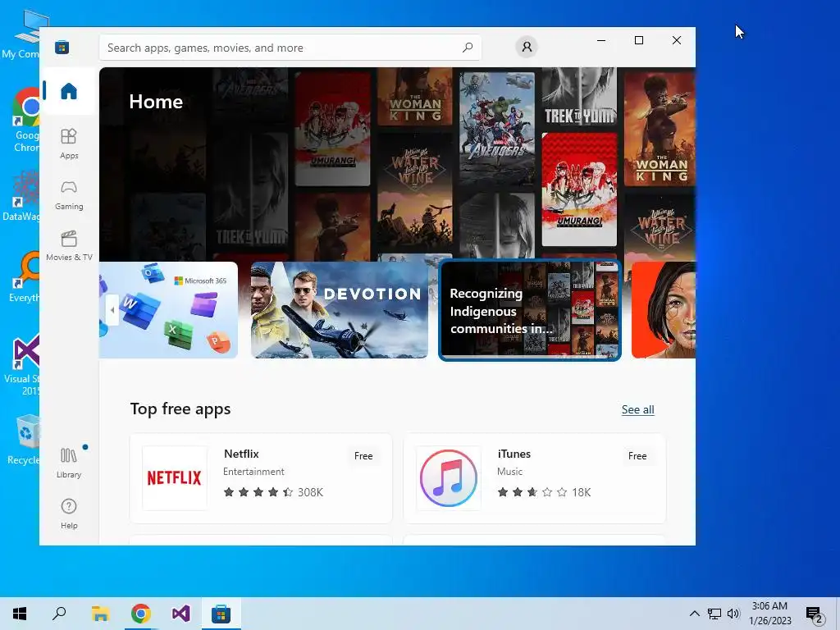Select the My Computer desktop icon
Viewport: 840px width, 630px height.
[x=21, y=34]
